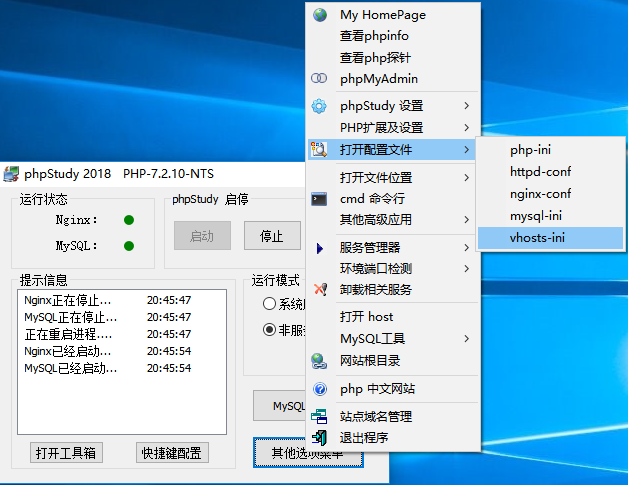This screenshot has height=485, width=628.
Task: Click the magnifier icon beside 打开配置文件
Action: (x=319, y=149)
